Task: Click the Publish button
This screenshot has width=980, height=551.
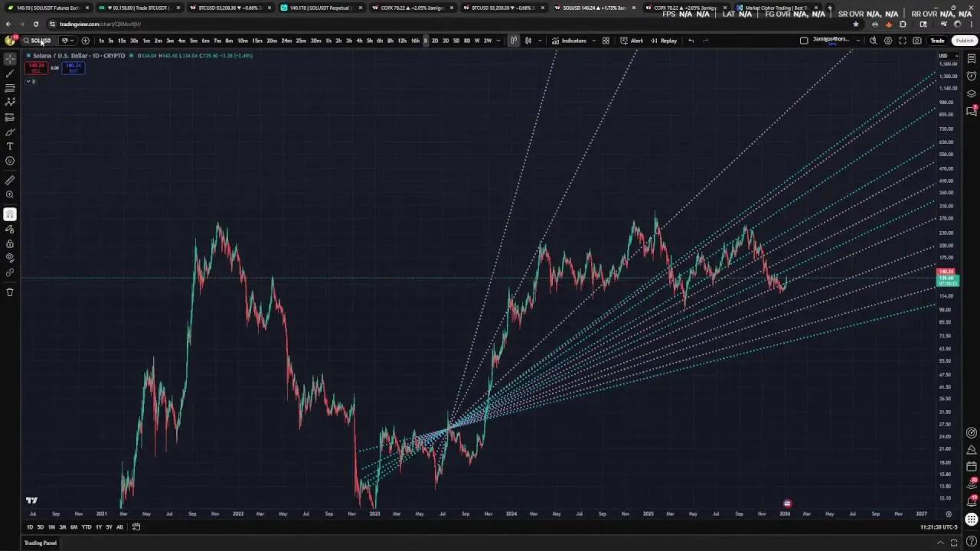Action: [964, 41]
